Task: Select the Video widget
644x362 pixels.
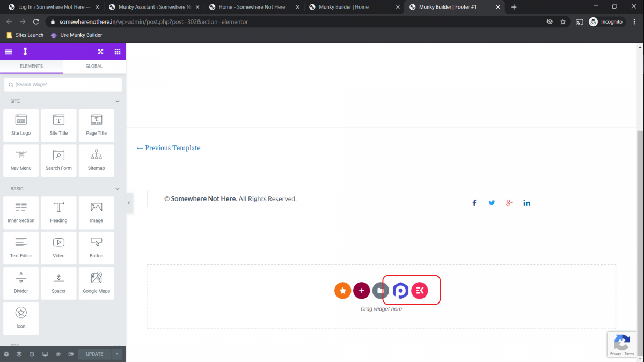Action: click(58, 248)
